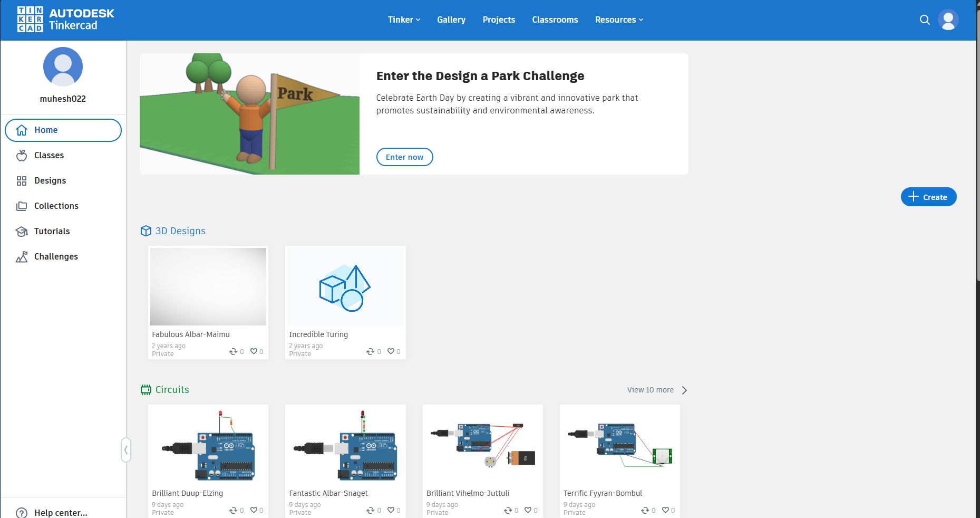This screenshot has height=518, width=980.
Task: Open the 3D Designs section heading
Action: (180, 231)
